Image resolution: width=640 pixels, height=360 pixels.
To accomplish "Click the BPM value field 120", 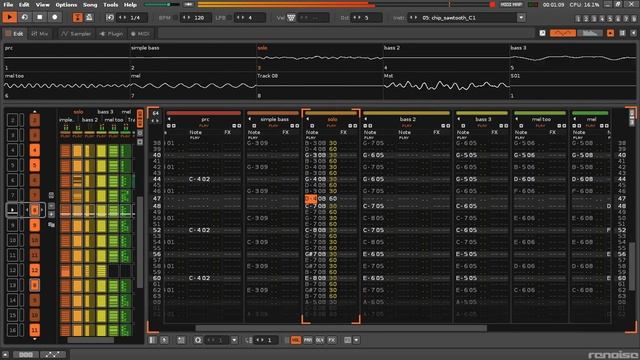I will (196, 18).
